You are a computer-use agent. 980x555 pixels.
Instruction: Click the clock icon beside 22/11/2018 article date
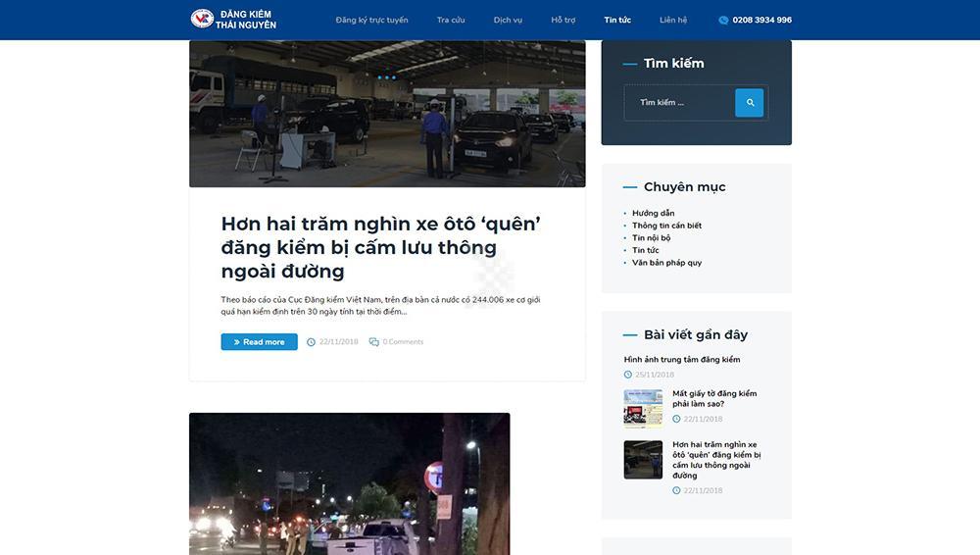point(311,342)
